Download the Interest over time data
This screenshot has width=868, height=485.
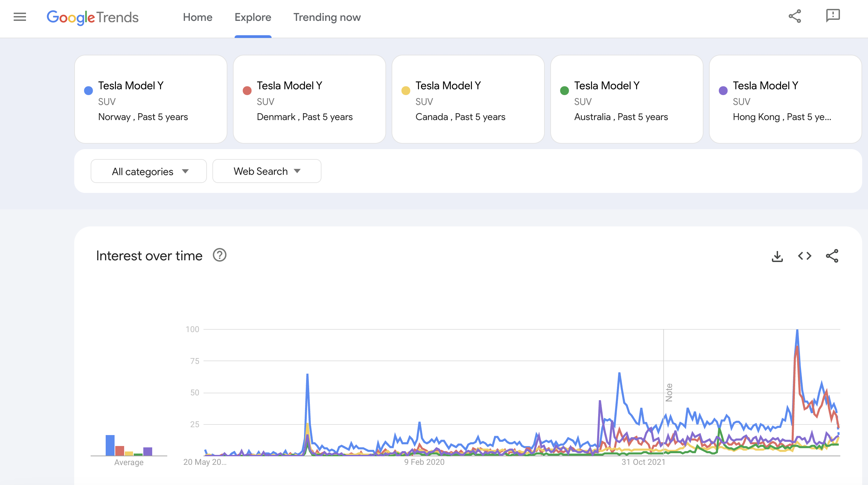(777, 256)
